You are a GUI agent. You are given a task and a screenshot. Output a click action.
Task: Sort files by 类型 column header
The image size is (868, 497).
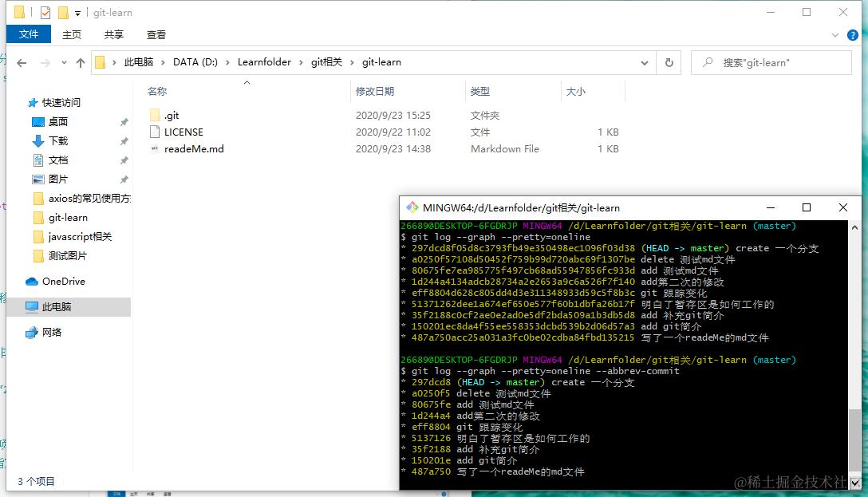[x=480, y=91]
